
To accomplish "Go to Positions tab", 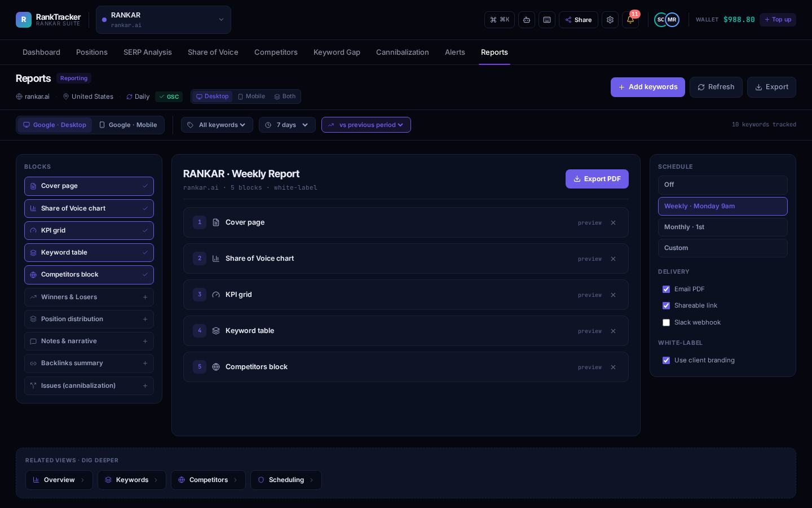I will pos(92,52).
